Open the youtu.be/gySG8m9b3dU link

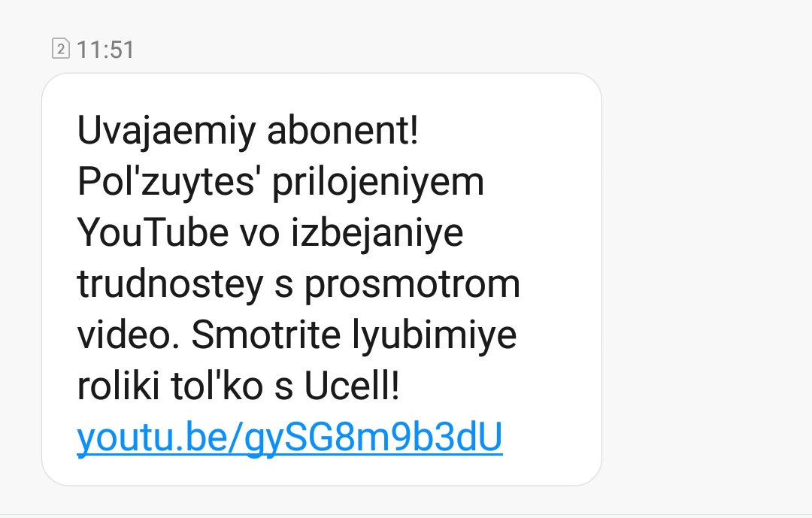[x=289, y=438]
